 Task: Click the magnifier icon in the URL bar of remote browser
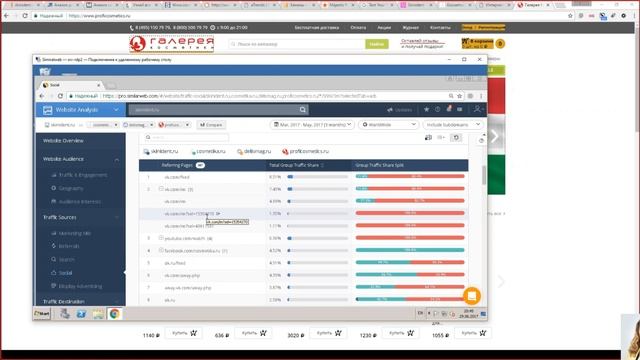point(451,96)
